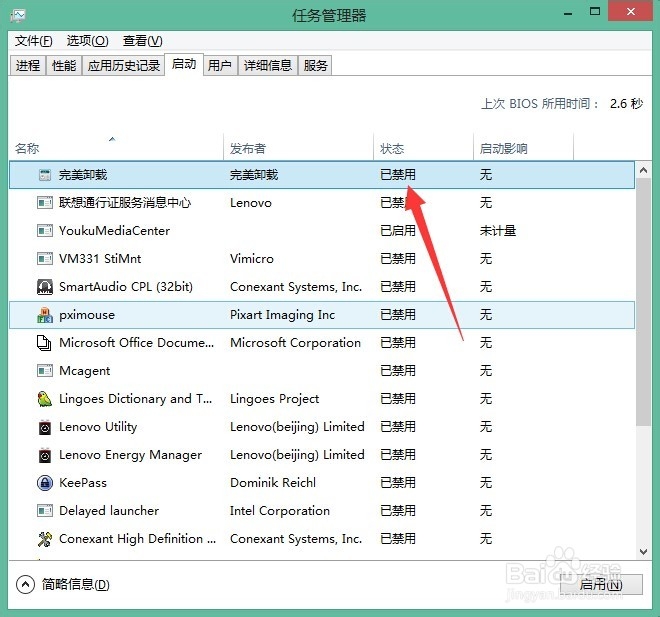
Task: Select the KeePass entry
Action: coord(82,483)
